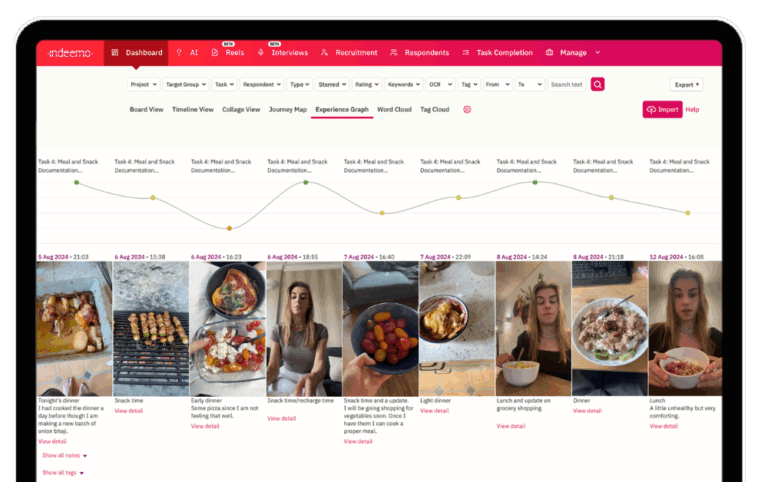768x482 pixels.
Task: Open the AI section in navbar
Action: (187, 53)
